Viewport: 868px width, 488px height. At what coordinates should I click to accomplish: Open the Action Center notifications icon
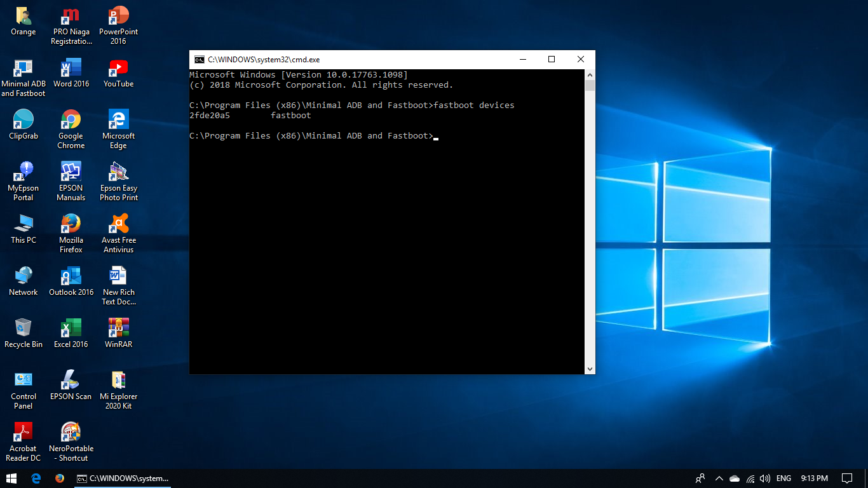847,478
